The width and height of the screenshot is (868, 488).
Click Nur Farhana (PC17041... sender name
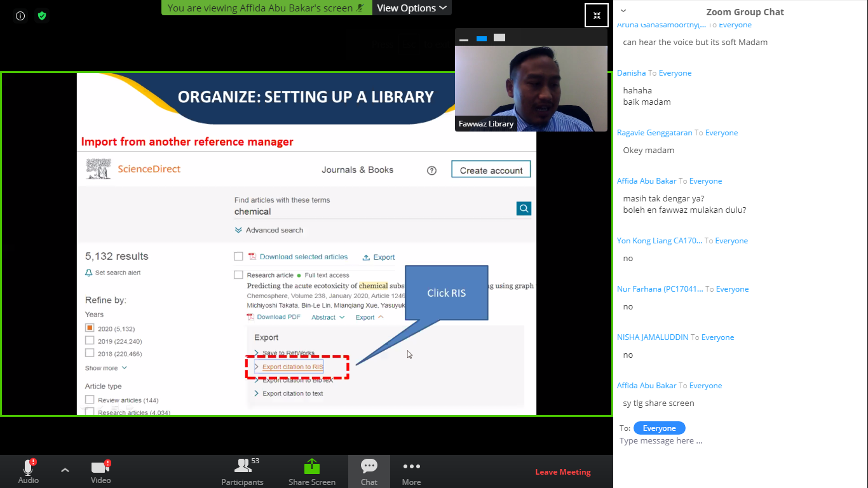pyautogui.click(x=660, y=289)
